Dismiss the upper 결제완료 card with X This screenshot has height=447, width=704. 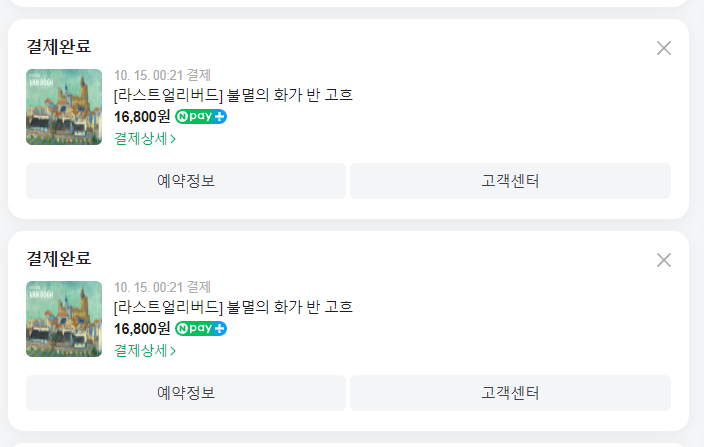(x=664, y=48)
